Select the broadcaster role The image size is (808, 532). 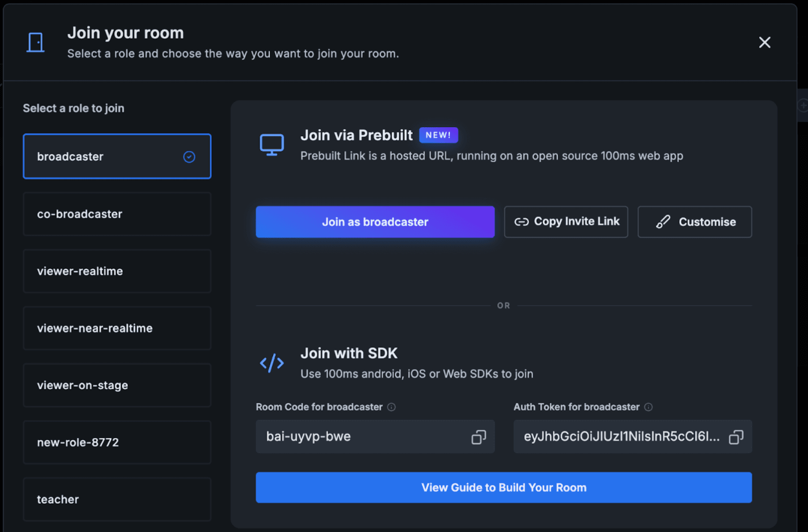tap(117, 156)
